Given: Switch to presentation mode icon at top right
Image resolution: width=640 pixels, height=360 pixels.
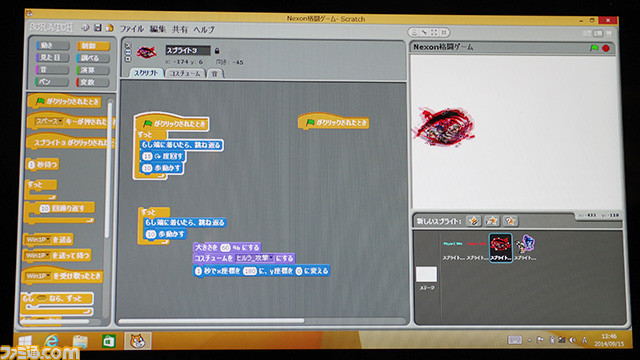Looking at the screenshot, I should [609, 33].
